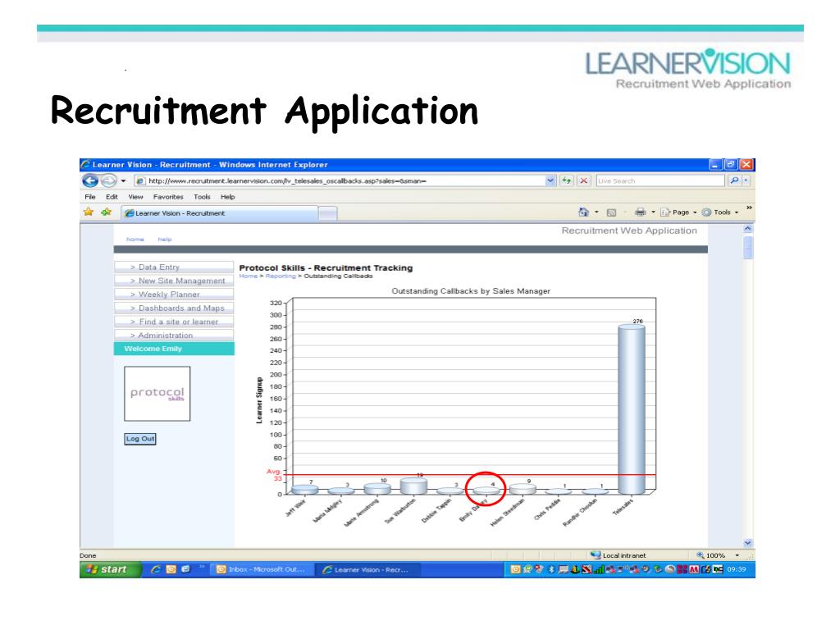Open search provider options dropdown arrow
This screenshot has height=630, width=840.
(x=746, y=181)
